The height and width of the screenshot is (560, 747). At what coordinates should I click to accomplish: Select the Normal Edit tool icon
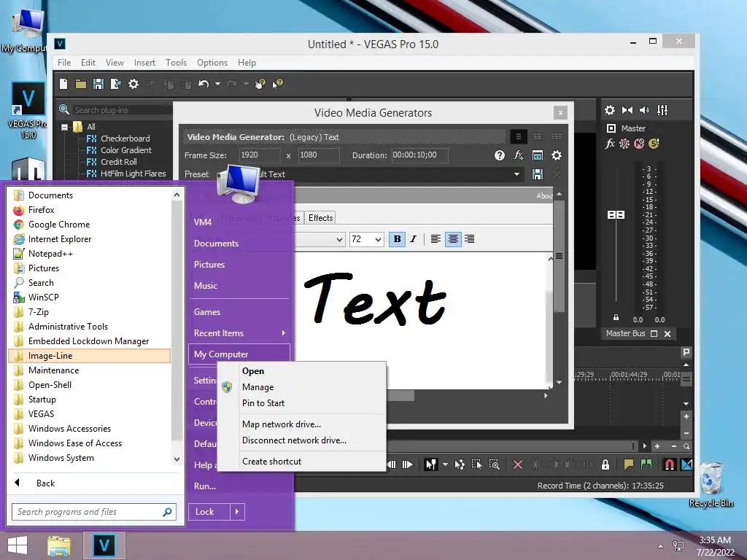point(430,464)
